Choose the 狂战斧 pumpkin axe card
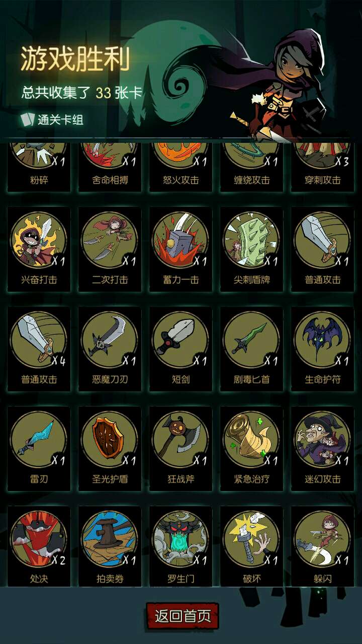The width and height of the screenshot is (362, 644). pos(180,439)
